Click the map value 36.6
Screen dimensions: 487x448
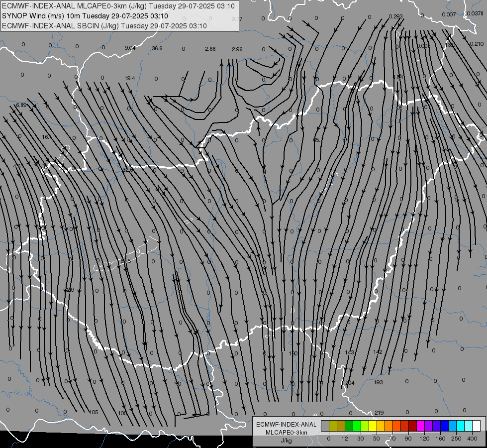click(x=157, y=48)
